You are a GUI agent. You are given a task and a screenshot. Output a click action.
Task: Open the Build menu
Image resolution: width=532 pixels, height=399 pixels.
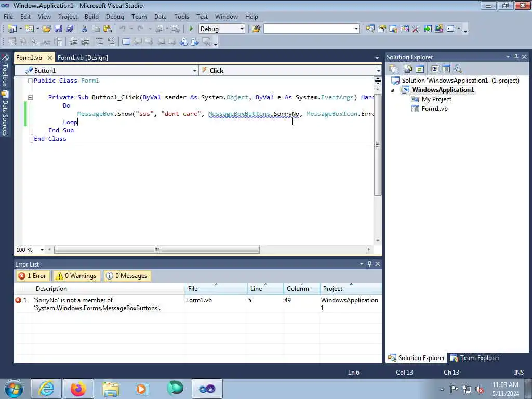pyautogui.click(x=91, y=16)
